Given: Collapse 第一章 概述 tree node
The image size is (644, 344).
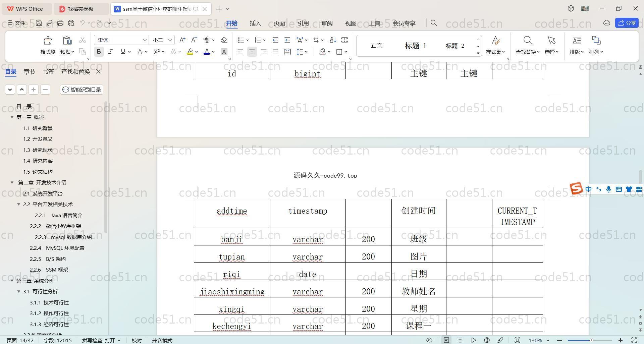Looking at the screenshot, I should click(x=12, y=117).
